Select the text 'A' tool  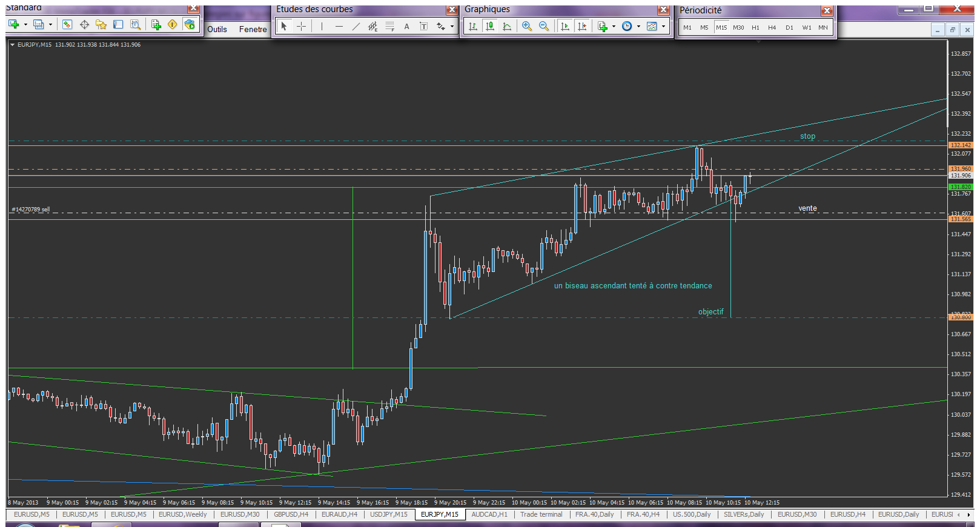[406, 26]
